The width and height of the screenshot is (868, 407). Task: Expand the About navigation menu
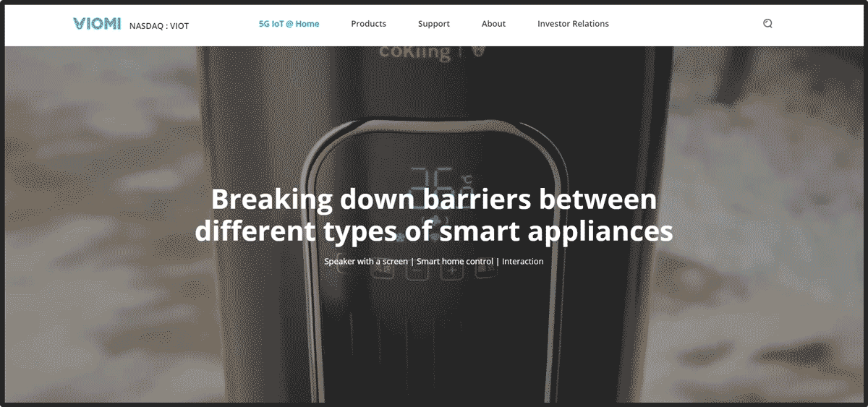(x=493, y=24)
